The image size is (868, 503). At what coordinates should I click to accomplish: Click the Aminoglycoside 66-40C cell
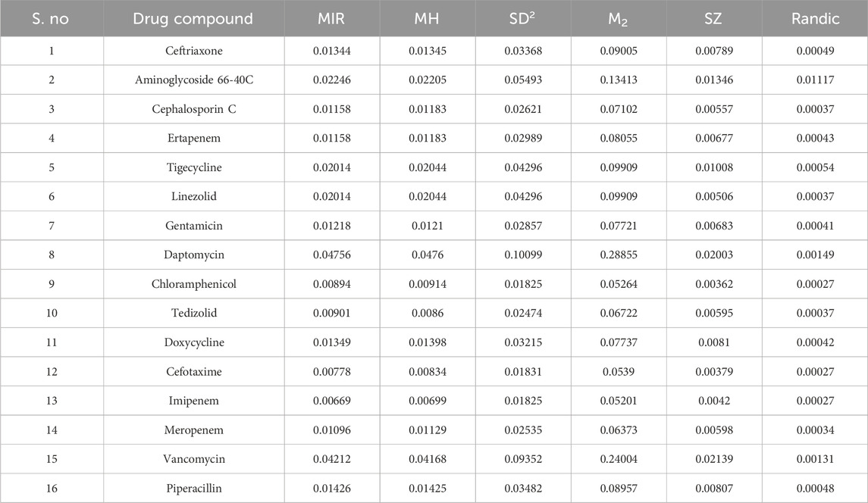pyautogui.click(x=193, y=80)
